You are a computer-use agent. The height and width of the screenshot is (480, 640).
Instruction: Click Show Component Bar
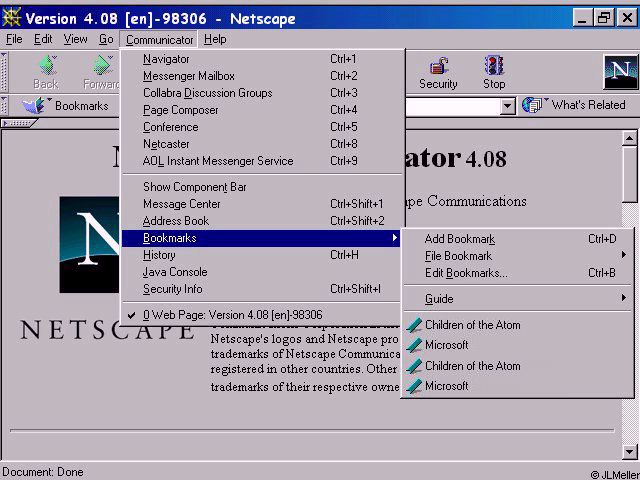(261, 187)
